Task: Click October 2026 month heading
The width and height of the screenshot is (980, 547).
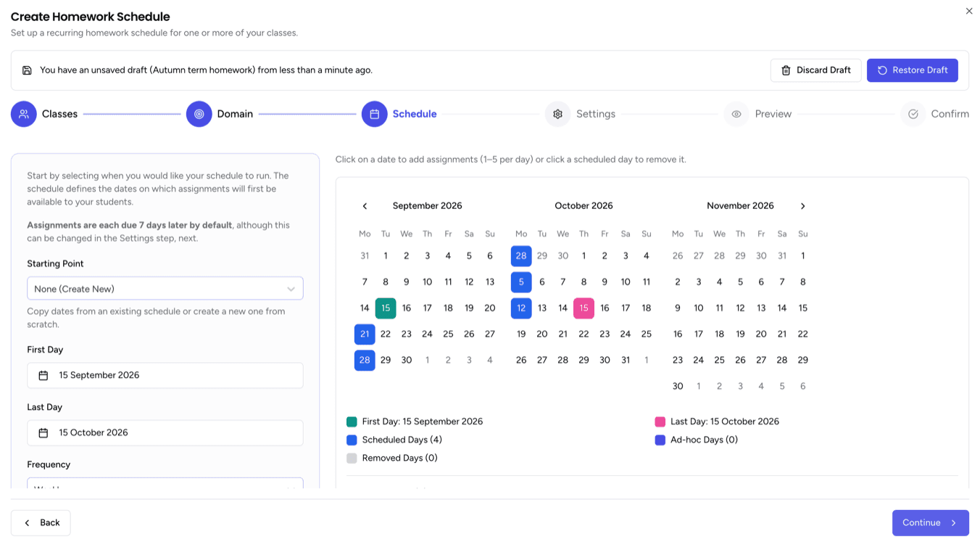Action: [x=584, y=206]
